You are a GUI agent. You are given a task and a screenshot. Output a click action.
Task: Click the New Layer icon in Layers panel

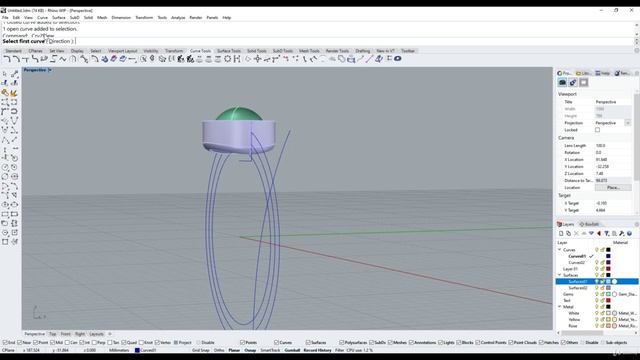(561, 233)
